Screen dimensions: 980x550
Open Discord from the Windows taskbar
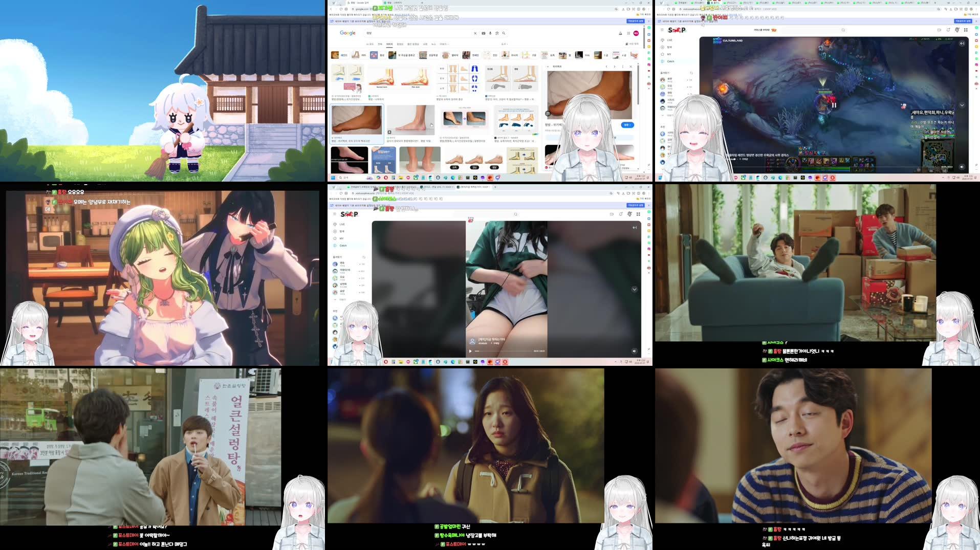(483, 362)
